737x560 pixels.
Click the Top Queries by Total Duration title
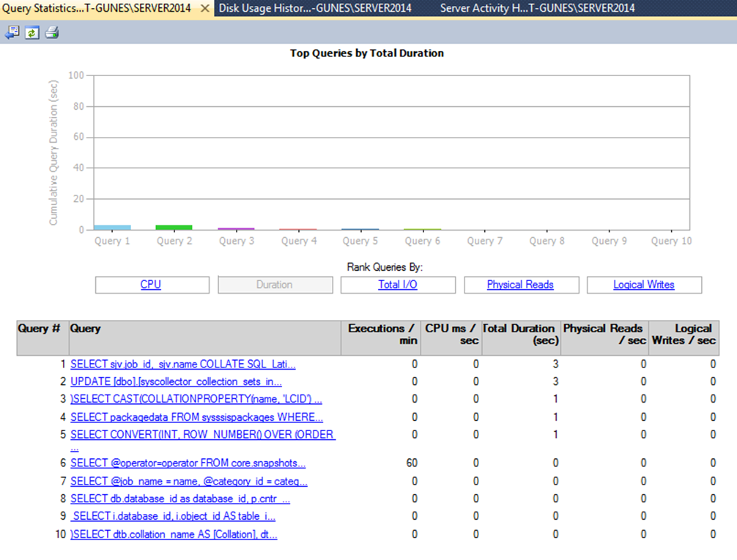coord(367,53)
